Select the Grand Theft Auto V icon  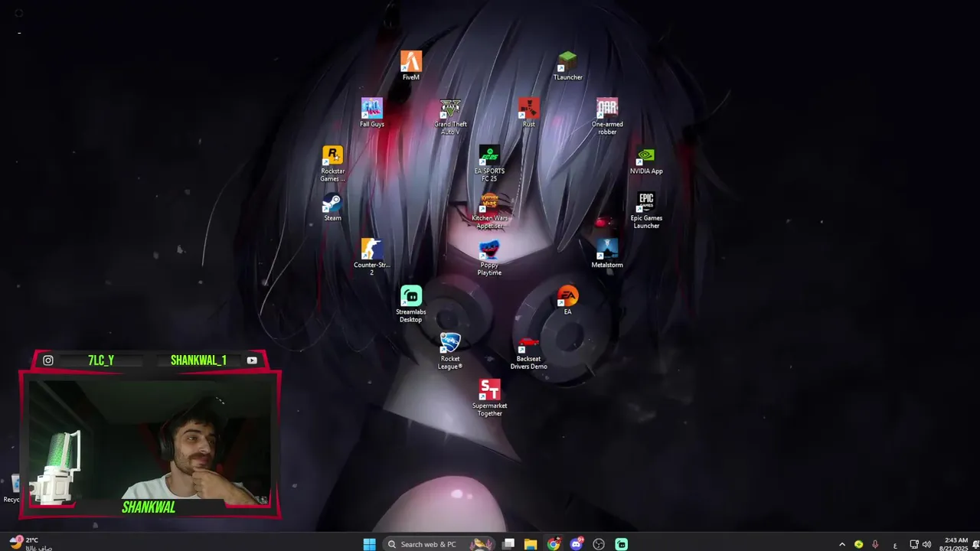[450, 117]
